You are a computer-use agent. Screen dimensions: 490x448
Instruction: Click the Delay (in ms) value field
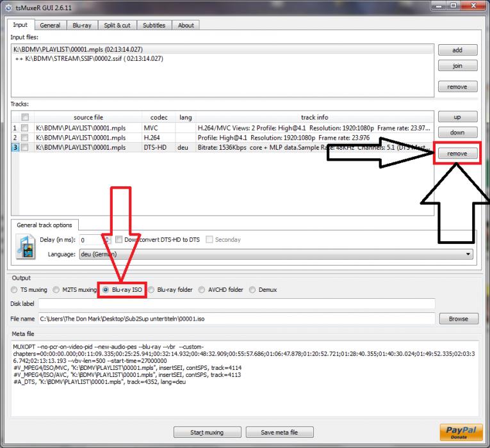(92, 240)
